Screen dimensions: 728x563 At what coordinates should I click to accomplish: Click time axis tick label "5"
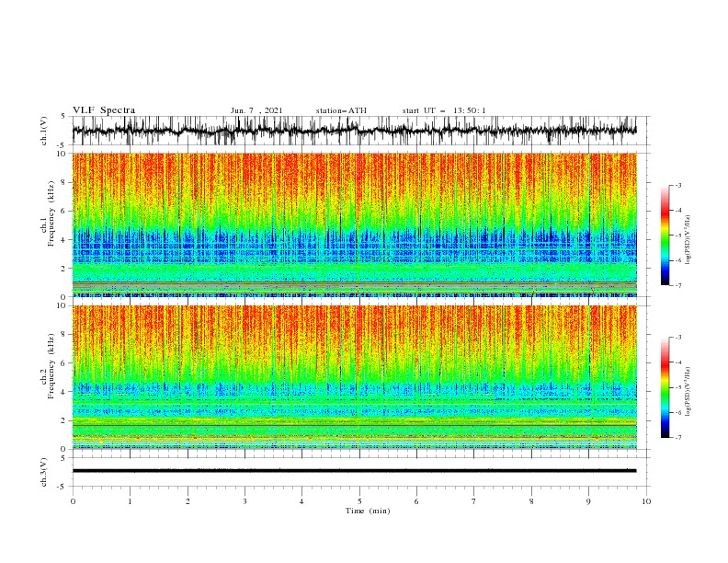359,501
